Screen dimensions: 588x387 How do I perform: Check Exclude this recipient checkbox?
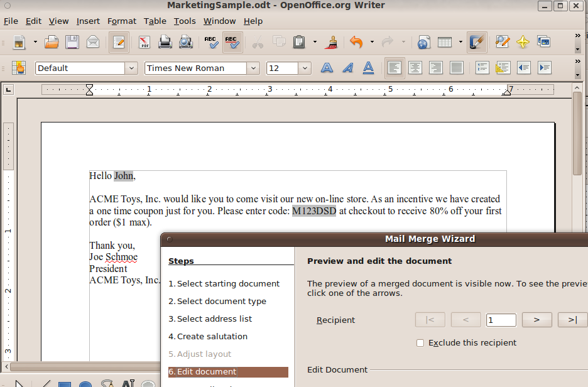[420, 343]
